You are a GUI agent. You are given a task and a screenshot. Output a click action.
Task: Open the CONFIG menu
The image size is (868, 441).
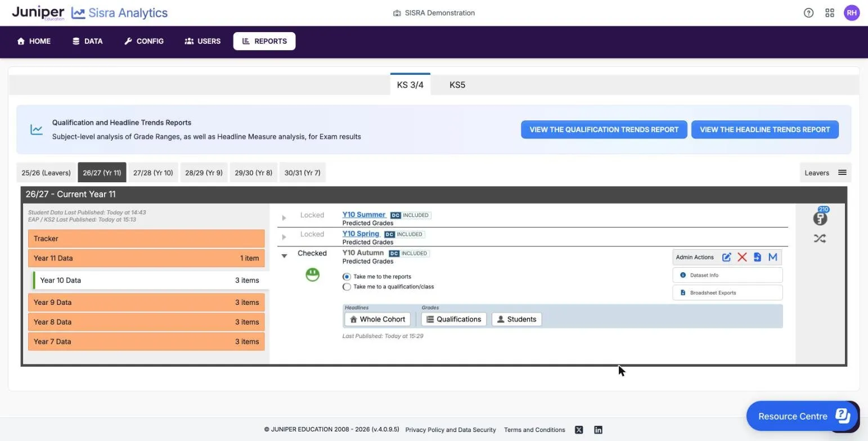pyautogui.click(x=144, y=41)
